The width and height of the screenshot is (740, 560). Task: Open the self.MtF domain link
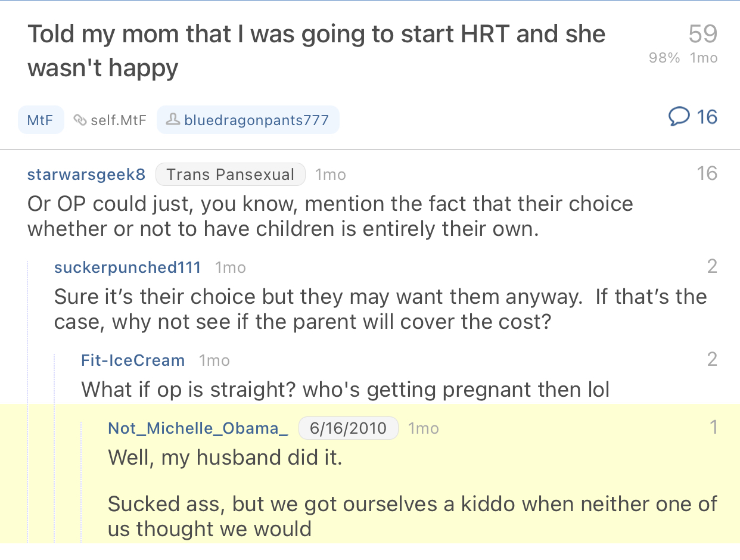(x=118, y=120)
